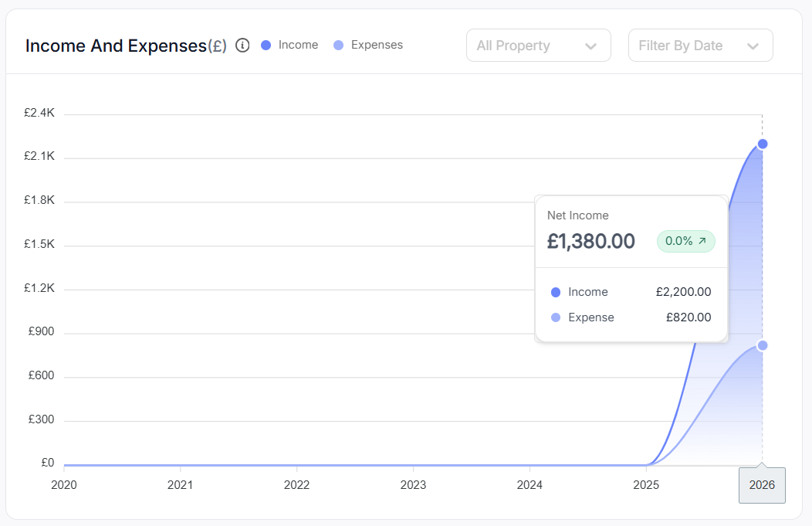Image resolution: width=812 pixels, height=526 pixels.
Task: Click the 0.0% growth badge in tooltip
Action: [685, 241]
